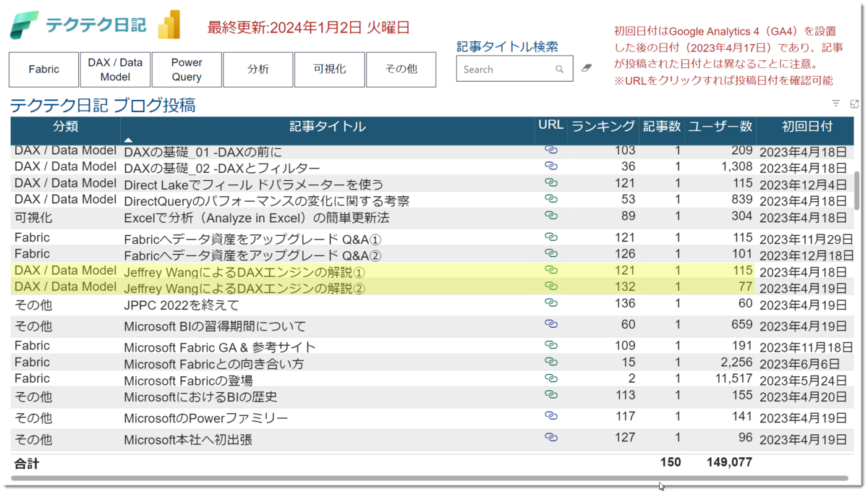Open the URL link for DAXの基礎_01 -DAXの前に

tap(551, 150)
